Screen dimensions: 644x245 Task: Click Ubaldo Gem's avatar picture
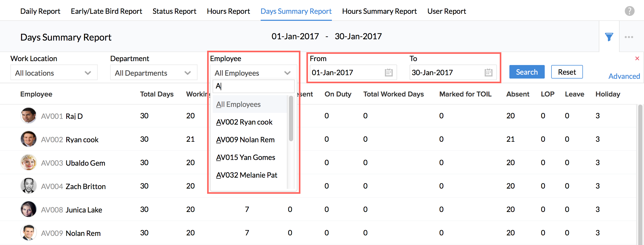[x=28, y=163]
